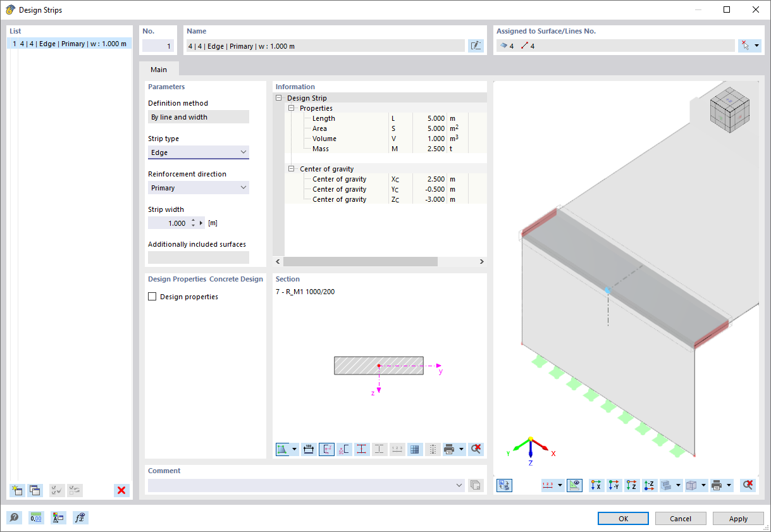
Task: Enable the Design properties checkbox
Action: [151, 296]
